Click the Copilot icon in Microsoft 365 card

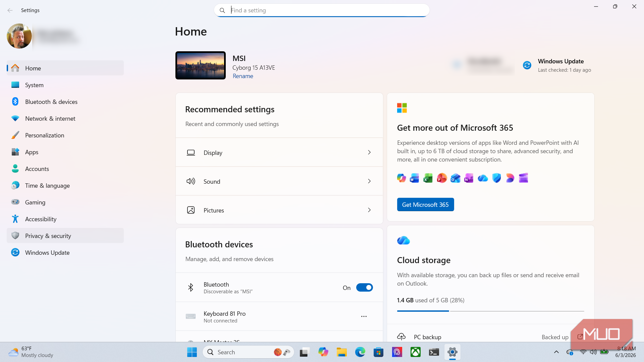(x=401, y=178)
